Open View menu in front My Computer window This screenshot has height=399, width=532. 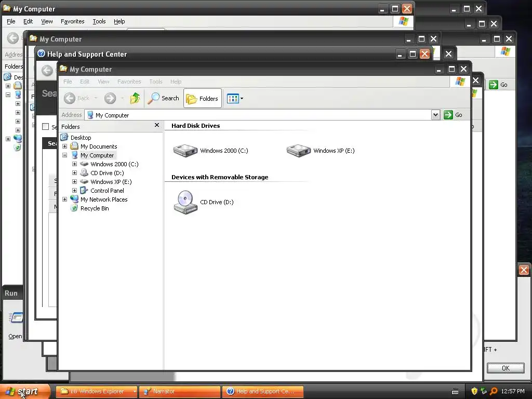(x=103, y=82)
